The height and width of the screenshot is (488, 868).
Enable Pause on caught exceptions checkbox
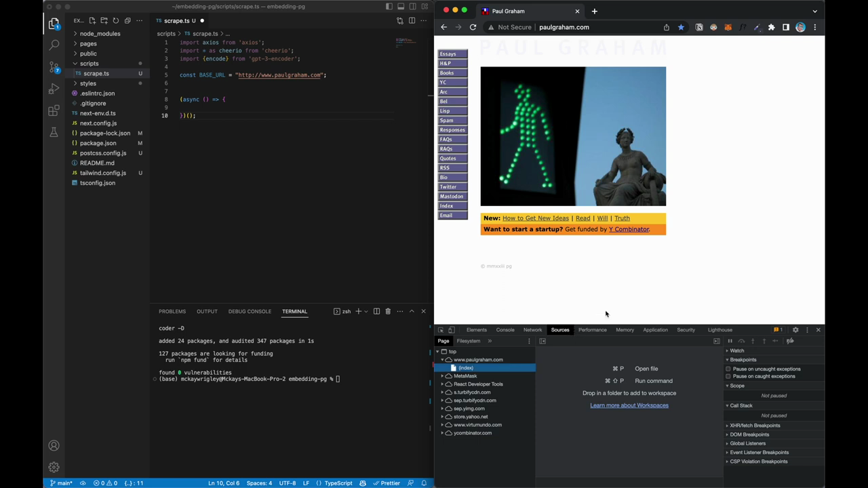pyautogui.click(x=728, y=376)
